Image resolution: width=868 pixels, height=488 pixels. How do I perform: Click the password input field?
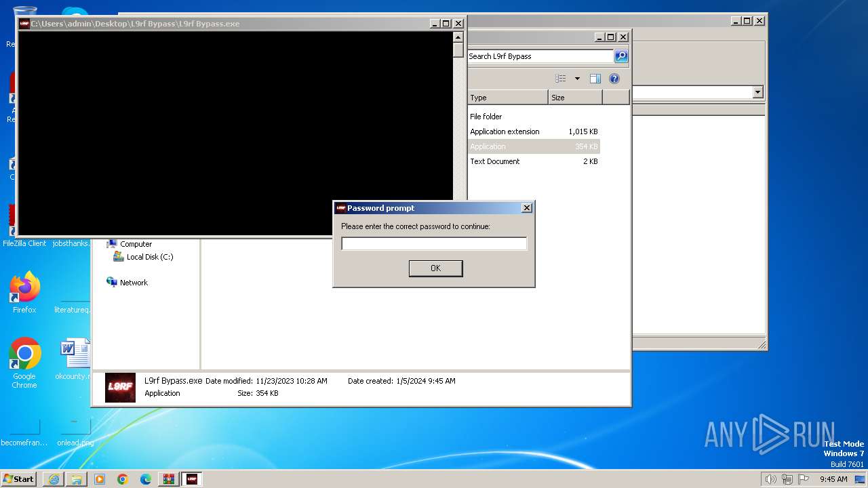point(434,243)
